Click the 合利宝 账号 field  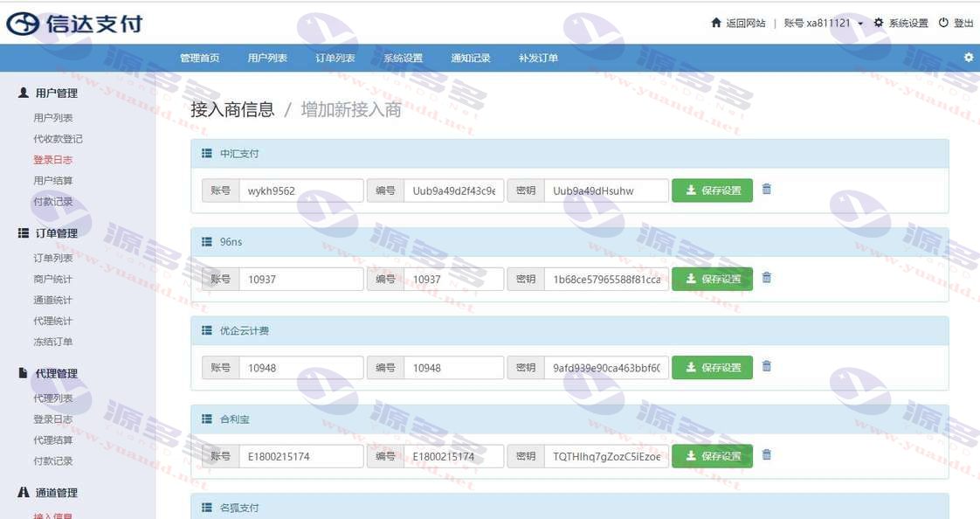click(x=301, y=456)
